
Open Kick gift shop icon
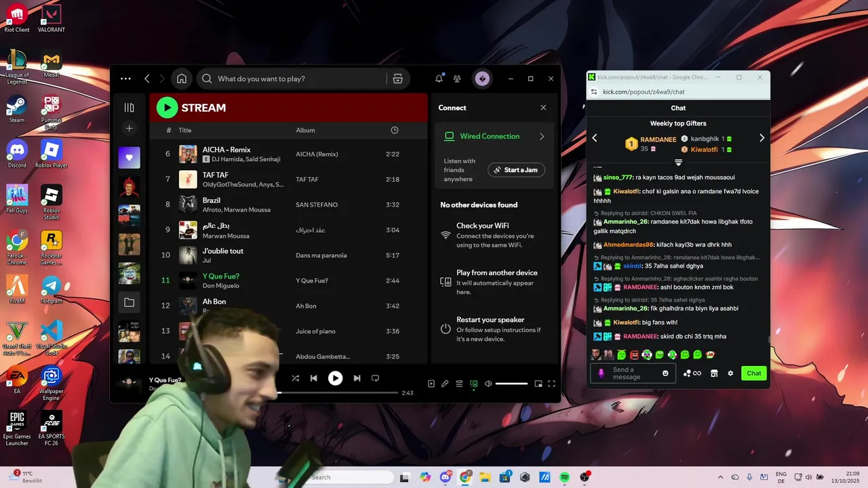714,373
